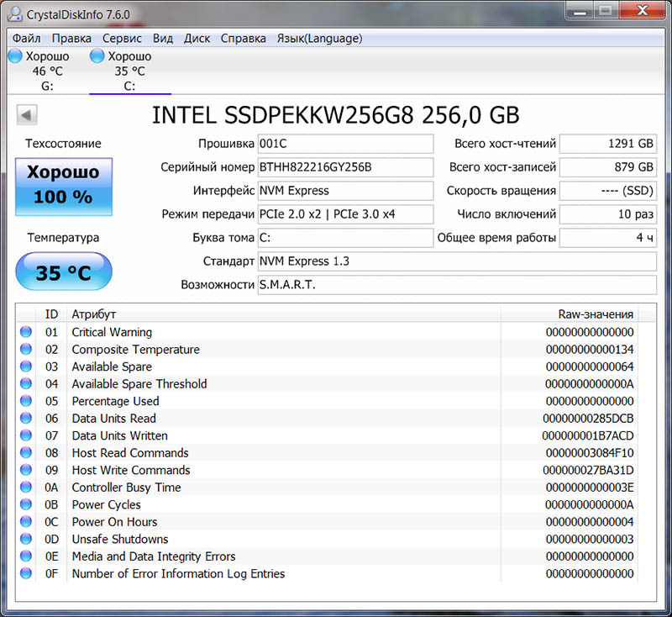
Task: Open the Правка menu
Action: tap(71, 39)
